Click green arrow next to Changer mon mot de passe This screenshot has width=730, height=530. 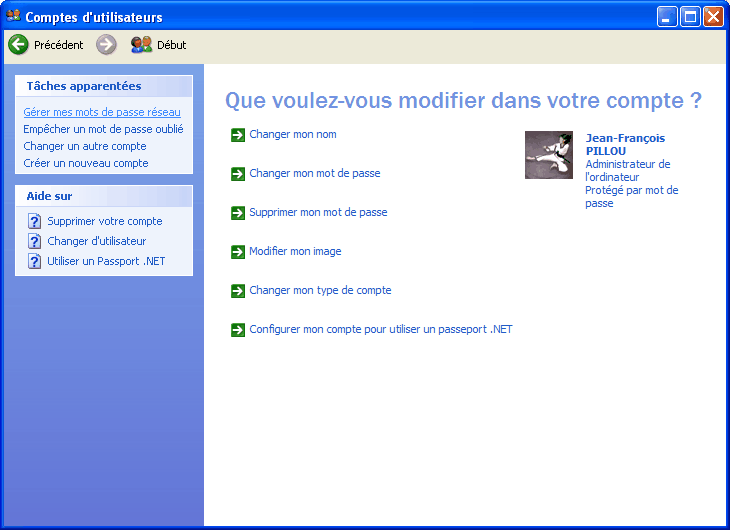(238, 174)
